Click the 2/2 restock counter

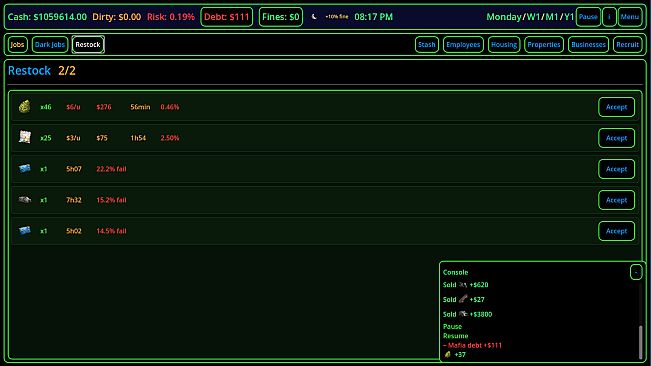coord(67,71)
